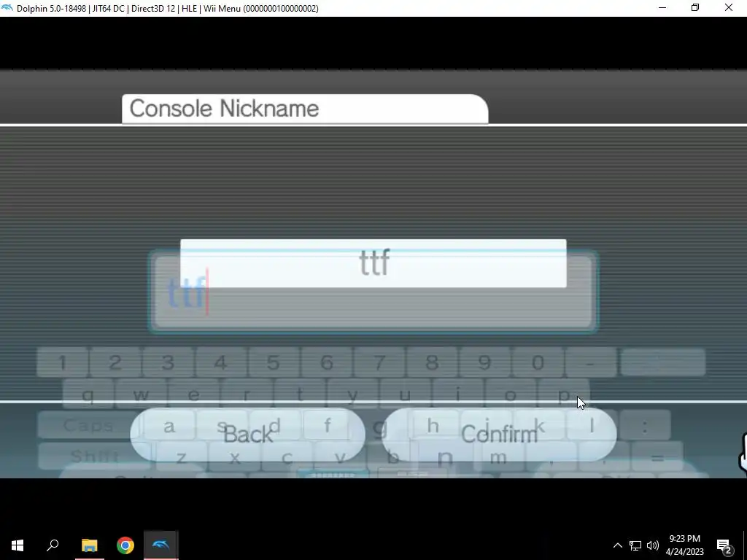Screen dimensions: 747x560
Task: Click the Back button
Action: point(248,434)
